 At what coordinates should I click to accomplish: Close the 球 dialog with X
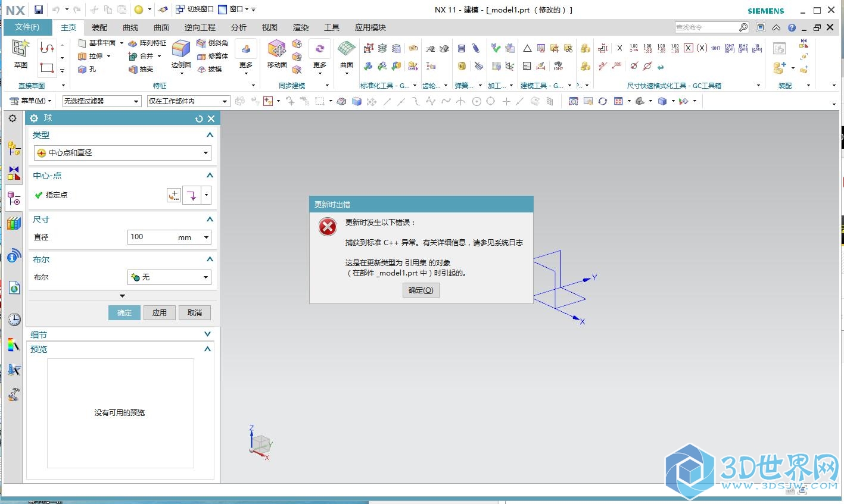pyautogui.click(x=211, y=118)
